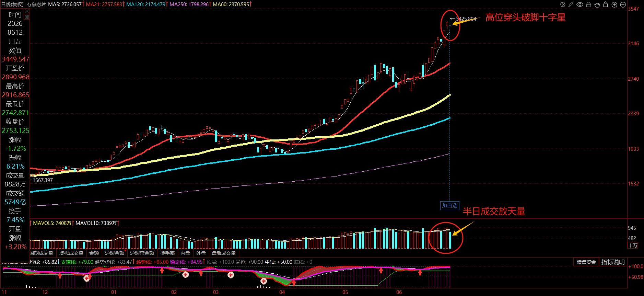
Task: Click the 3425.804 high price marker
Action: [466, 19]
